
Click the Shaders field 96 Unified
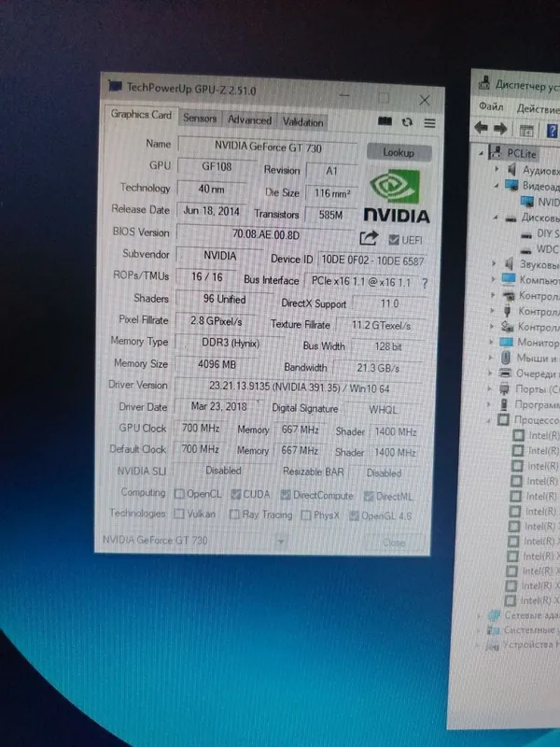[x=224, y=299]
